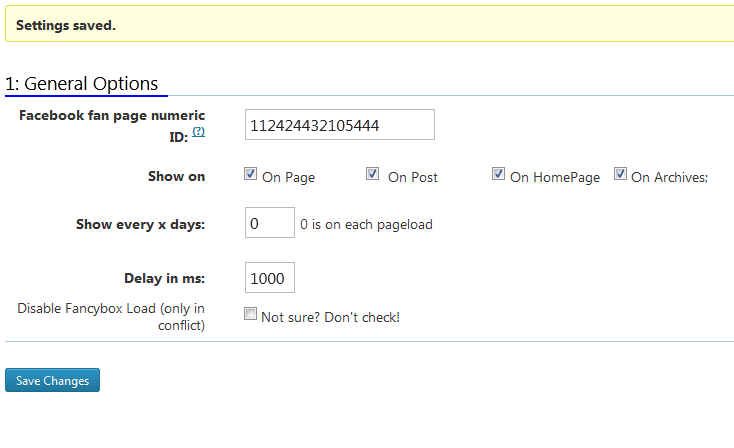Viewport: 734px width, 448px height.
Task: Click the '0 is on each pageload' hint
Action: [x=366, y=225]
